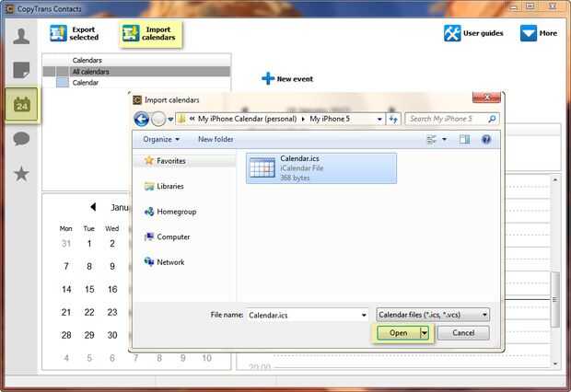
Task: Open recent locations dropdown arrow
Action: pyautogui.click(x=170, y=120)
